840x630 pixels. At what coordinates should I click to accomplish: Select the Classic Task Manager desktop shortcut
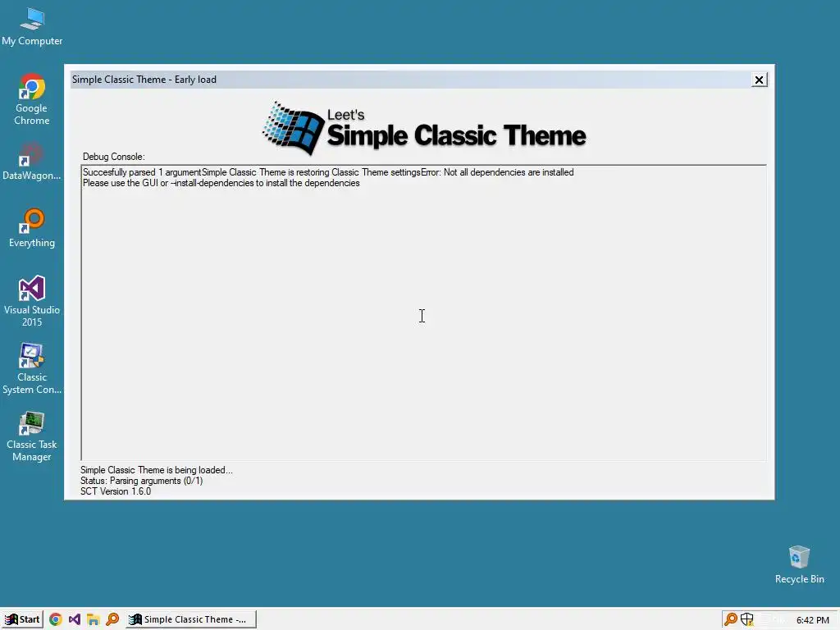(32, 436)
